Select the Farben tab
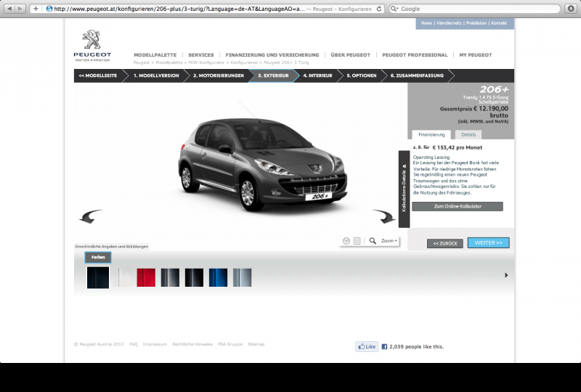The image size is (581, 392). click(x=98, y=257)
